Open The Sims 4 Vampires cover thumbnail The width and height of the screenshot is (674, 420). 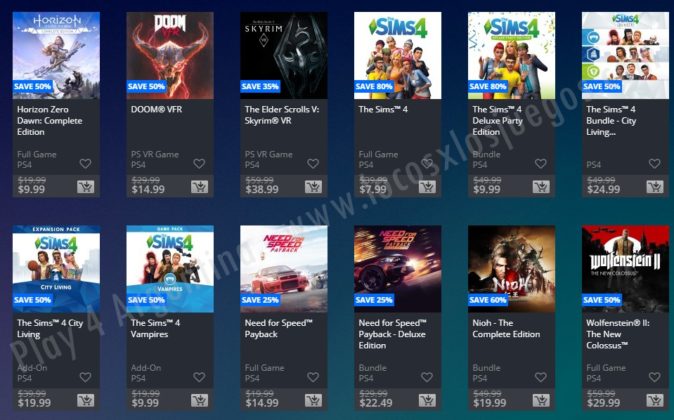click(x=170, y=269)
